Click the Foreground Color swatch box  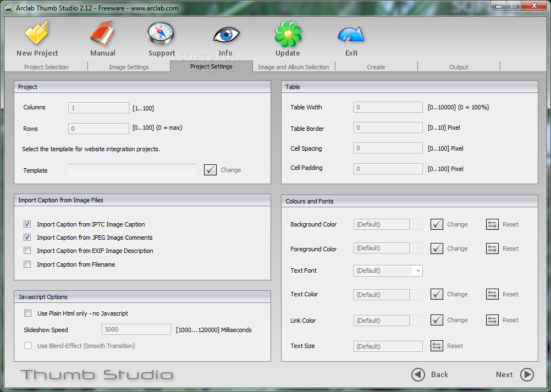pos(416,248)
